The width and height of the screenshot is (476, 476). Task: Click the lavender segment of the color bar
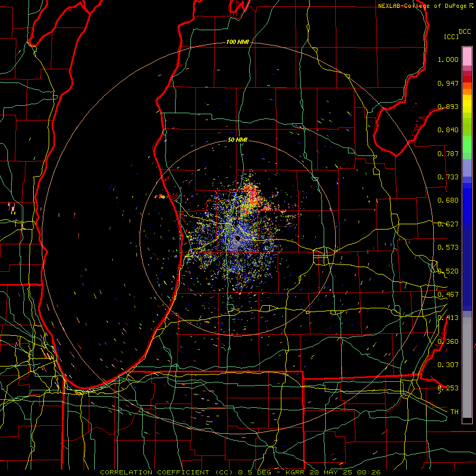467,168
